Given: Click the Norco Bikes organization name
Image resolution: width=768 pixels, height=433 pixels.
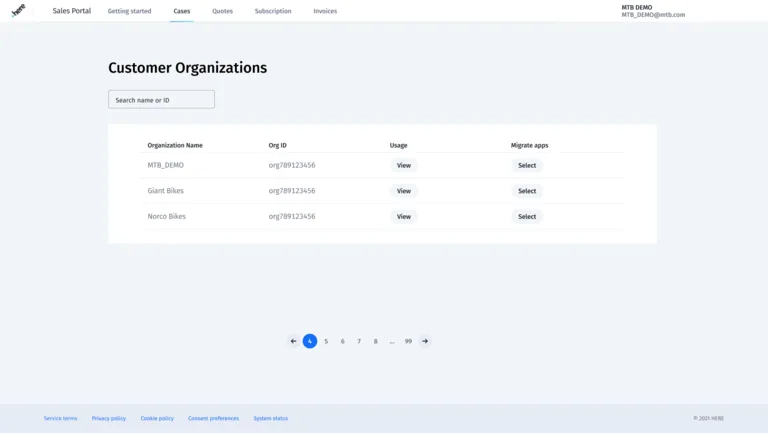Looking at the screenshot, I should 167,216.
